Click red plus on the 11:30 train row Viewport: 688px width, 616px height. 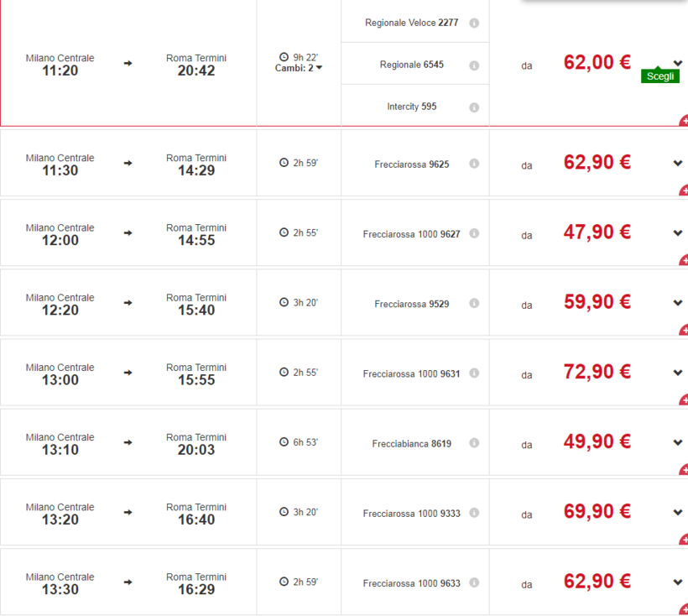(684, 191)
